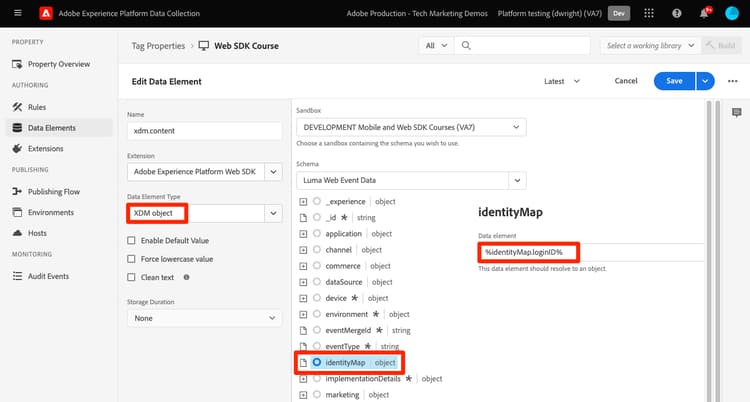Open the hamburger navigation menu
The height and width of the screenshot is (402, 750).
tap(18, 13)
